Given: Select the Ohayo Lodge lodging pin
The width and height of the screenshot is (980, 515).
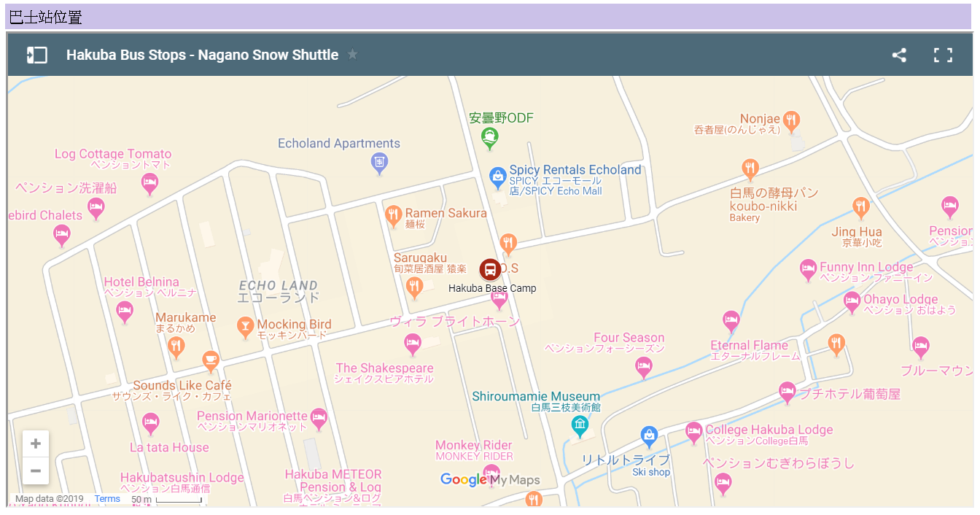Looking at the screenshot, I should (852, 301).
